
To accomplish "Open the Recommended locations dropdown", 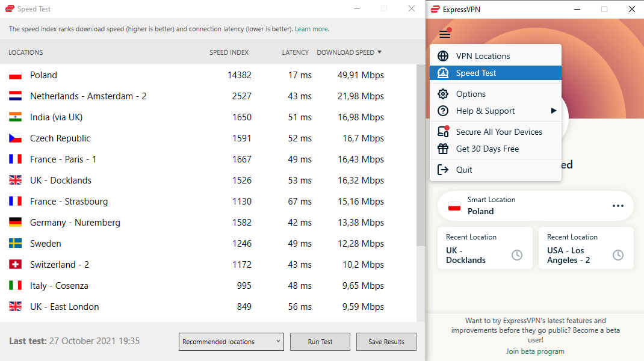I will 231,342.
